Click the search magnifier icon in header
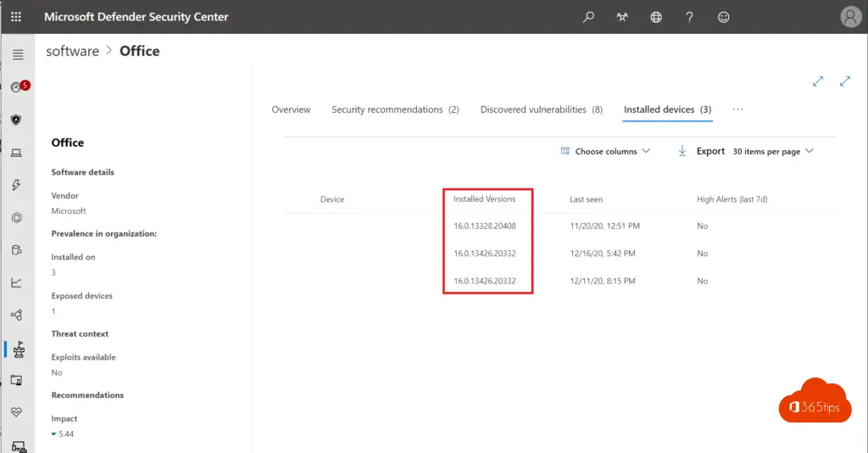 pos(588,17)
